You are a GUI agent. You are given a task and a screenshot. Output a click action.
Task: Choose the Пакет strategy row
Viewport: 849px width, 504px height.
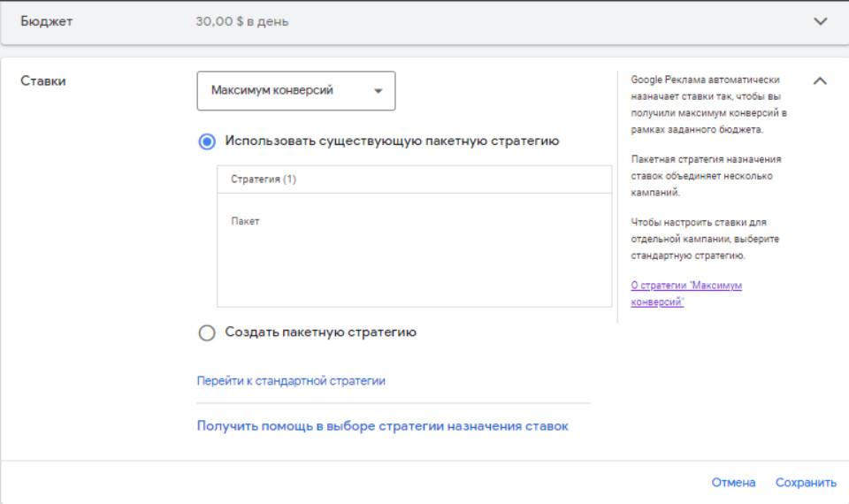246,221
